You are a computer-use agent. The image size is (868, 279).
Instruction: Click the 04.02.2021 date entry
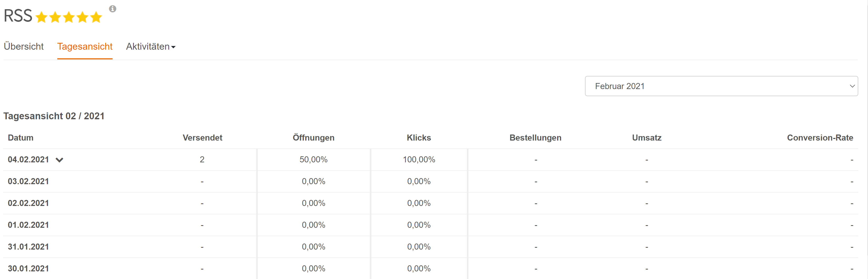click(28, 159)
